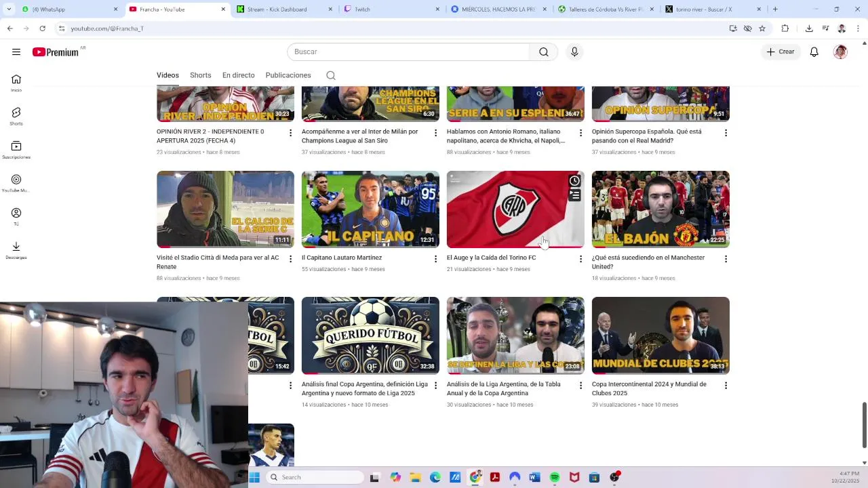868x488 pixels.
Task: Click the YouTube Buscar search field
Action: (408, 52)
